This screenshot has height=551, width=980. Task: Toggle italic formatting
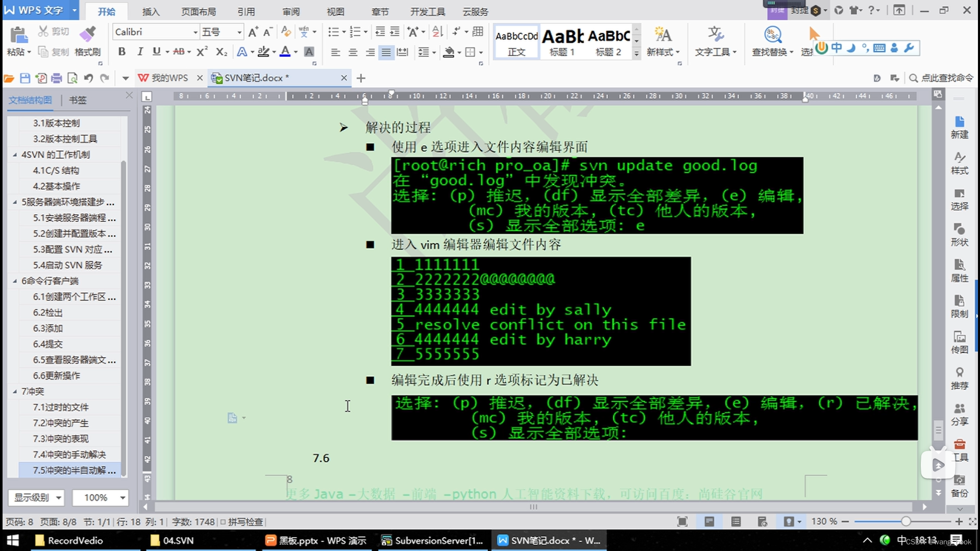coord(139,52)
